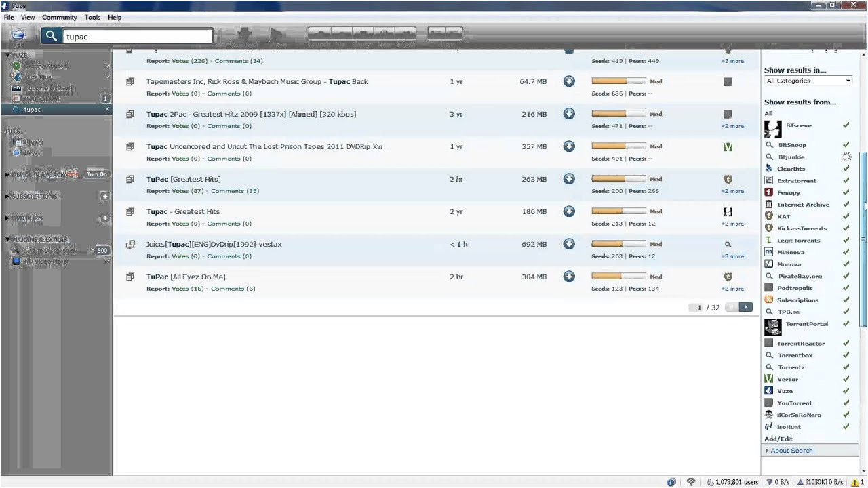Click download icon for TuPac [All Eyez On Me]
The width and height of the screenshot is (868, 488).
tap(569, 277)
